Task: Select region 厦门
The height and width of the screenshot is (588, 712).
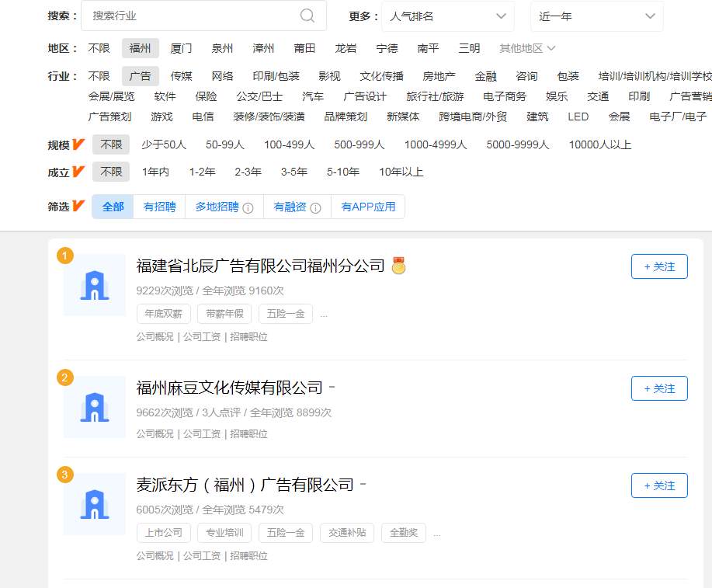Action: [181, 48]
